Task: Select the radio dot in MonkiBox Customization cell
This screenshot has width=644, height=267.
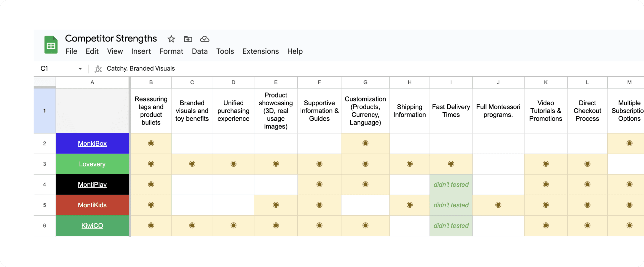Action: 365,143
